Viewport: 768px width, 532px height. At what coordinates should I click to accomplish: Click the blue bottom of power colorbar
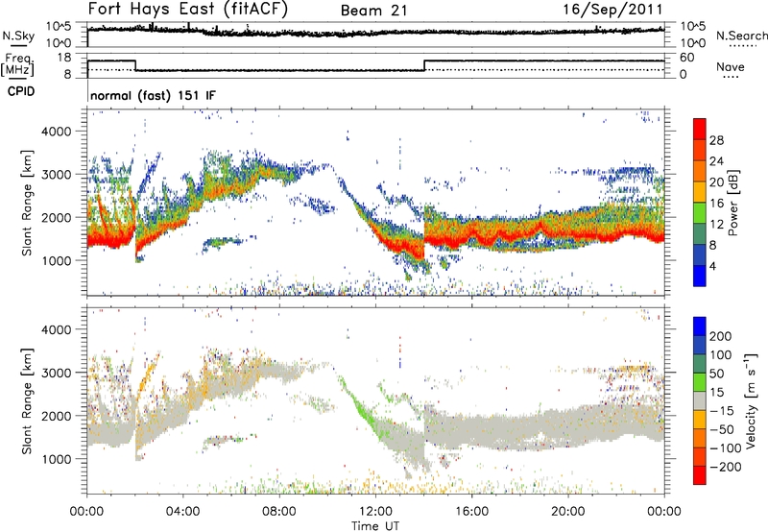tap(700, 276)
